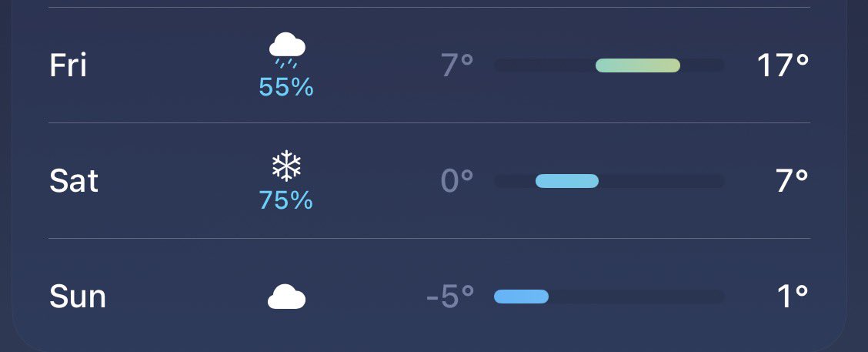Tap the rain cloud icon for Friday
The height and width of the screenshot is (352, 868).
point(287,50)
